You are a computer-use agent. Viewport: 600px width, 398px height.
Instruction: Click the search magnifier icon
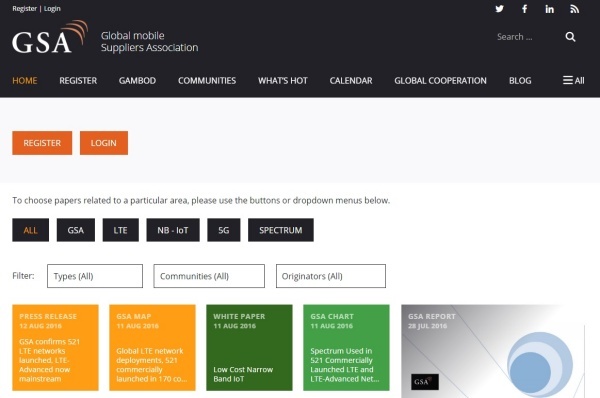[570, 37]
